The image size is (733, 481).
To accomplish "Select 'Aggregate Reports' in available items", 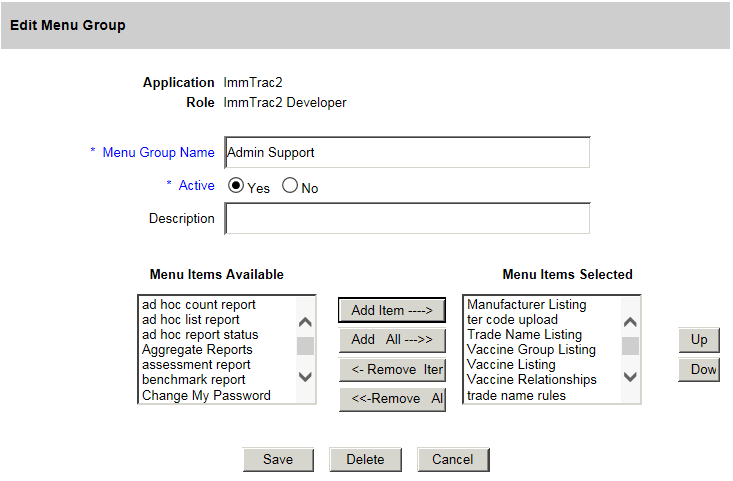I will coord(197,350).
